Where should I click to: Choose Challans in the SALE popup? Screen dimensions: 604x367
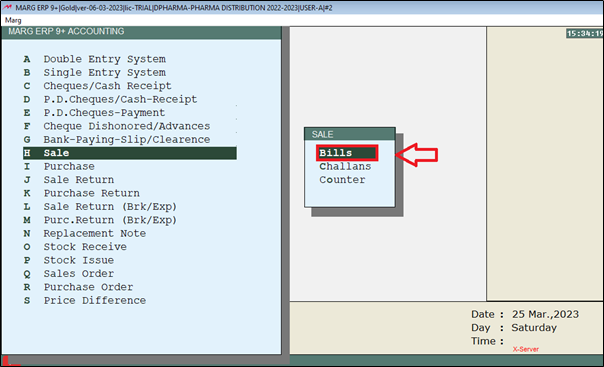pyautogui.click(x=345, y=166)
